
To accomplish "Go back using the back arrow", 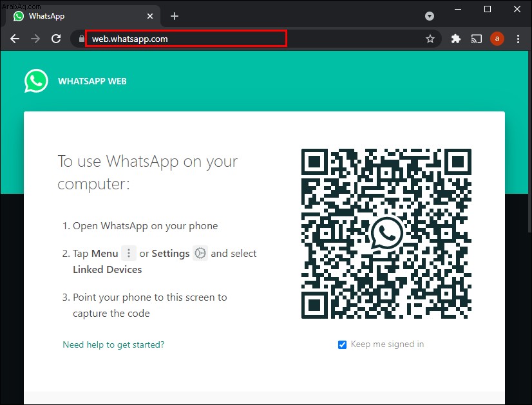I will tap(15, 39).
